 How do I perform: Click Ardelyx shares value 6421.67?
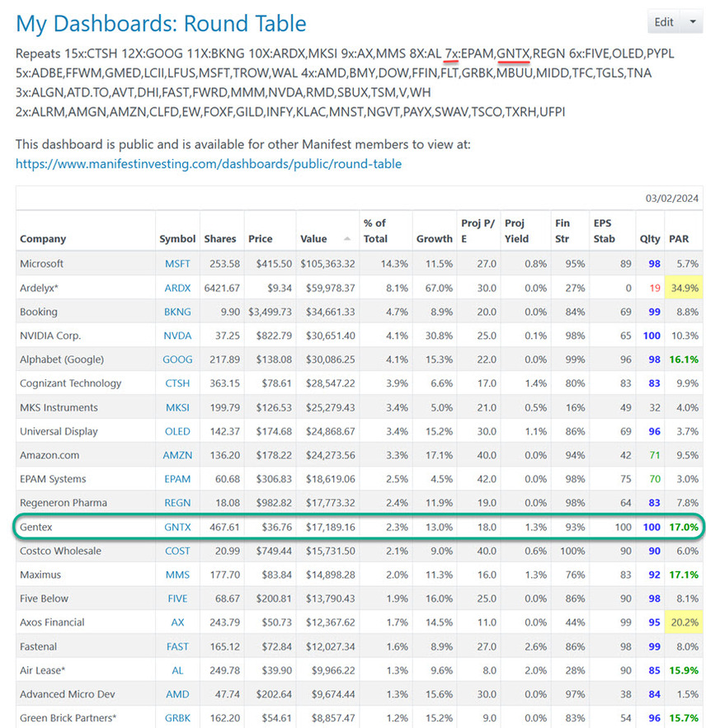tap(222, 288)
